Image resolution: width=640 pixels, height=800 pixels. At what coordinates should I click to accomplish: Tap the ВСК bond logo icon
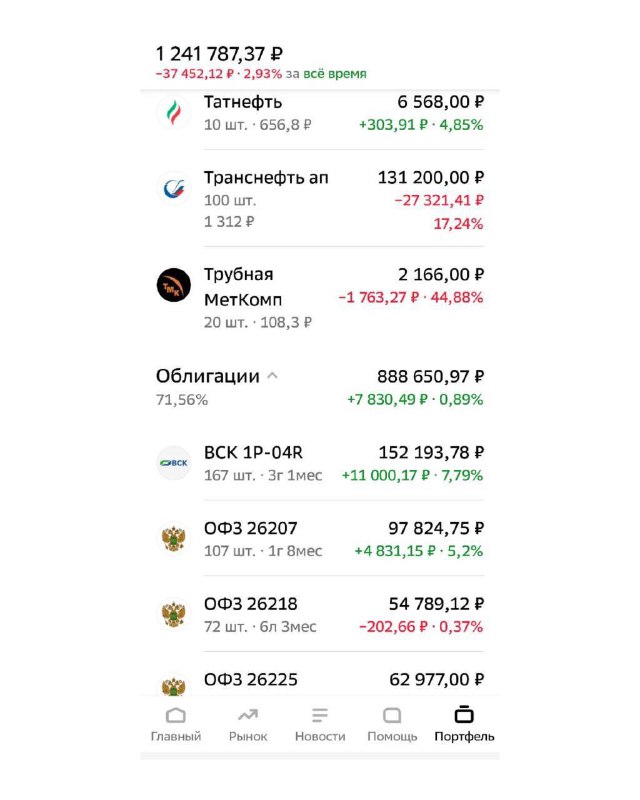[174, 463]
